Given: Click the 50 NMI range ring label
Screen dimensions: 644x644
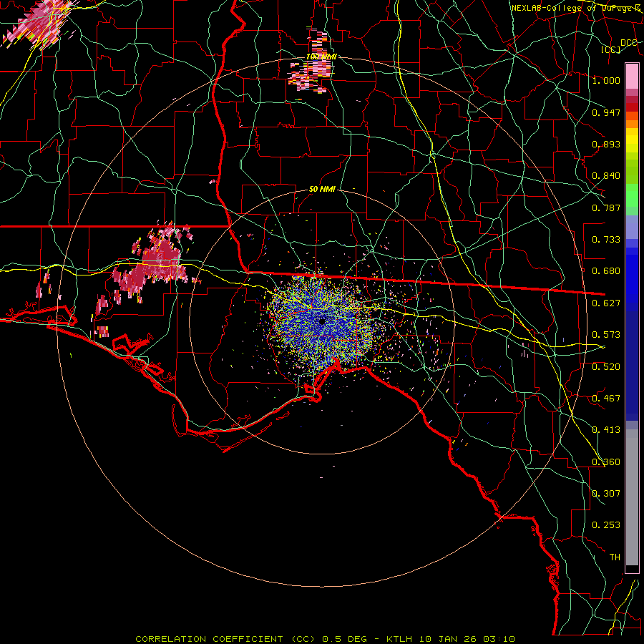Looking at the screenshot, I should (x=322, y=190).
